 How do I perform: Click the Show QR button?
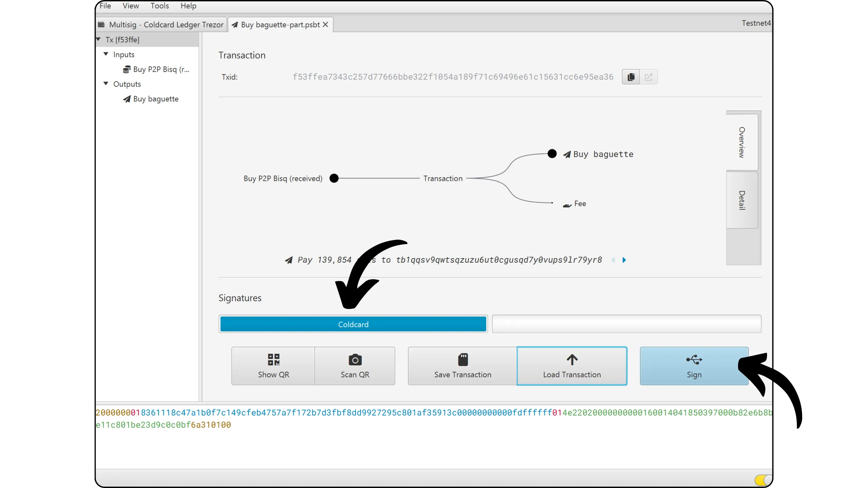click(x=273, y=366)
